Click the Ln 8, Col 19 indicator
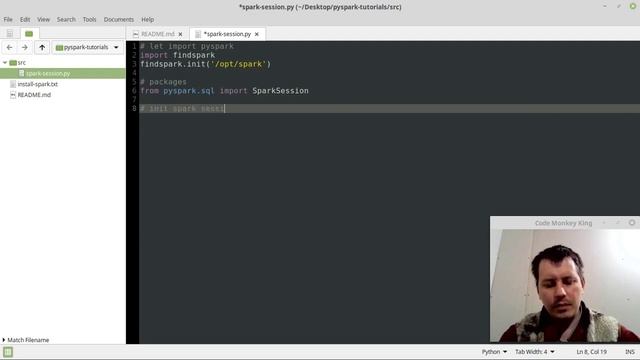Image resolution: width=640 pixels, height=360 pixels. tap(591, 351)
